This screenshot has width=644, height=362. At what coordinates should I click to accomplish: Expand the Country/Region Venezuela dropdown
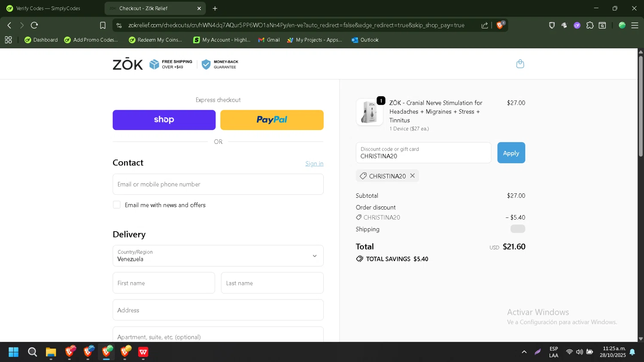[218, 256]
